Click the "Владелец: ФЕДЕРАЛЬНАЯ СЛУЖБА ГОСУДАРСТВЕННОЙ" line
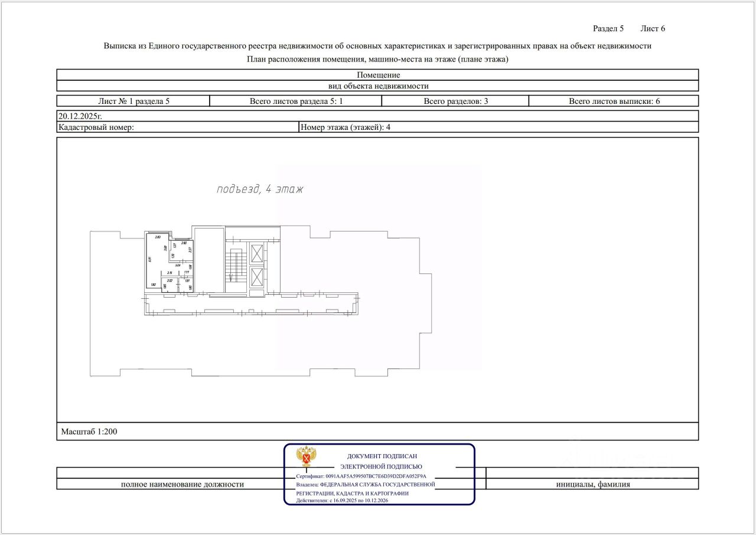The height and width of the screenshot is (535, 756). tap(366, 484)
